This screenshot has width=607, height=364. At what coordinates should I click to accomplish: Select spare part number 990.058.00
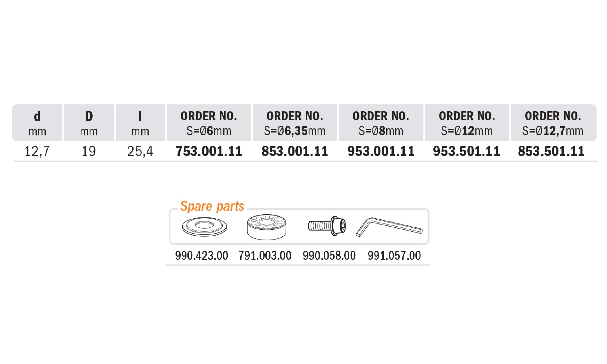tap(329, 255)
